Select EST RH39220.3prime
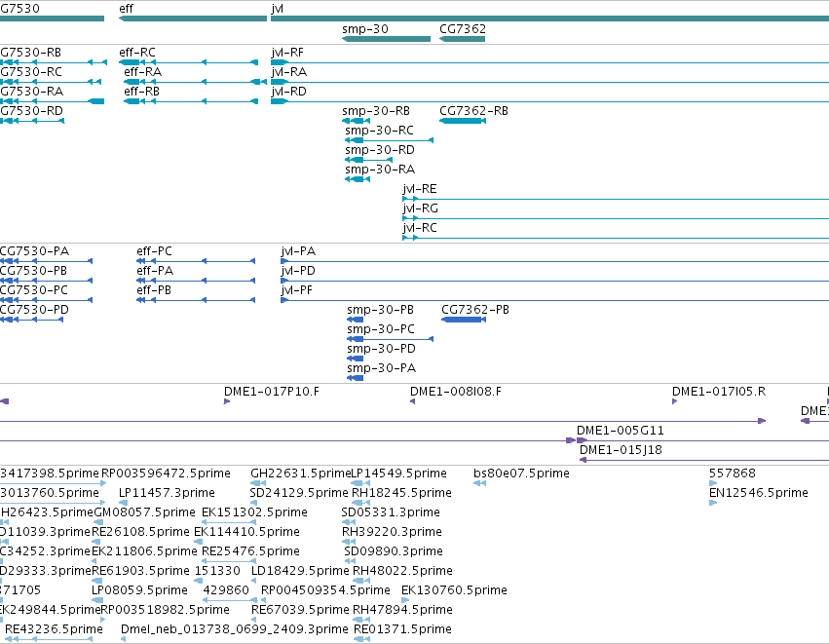The image size is (829, 644). (x=349, y=543)
